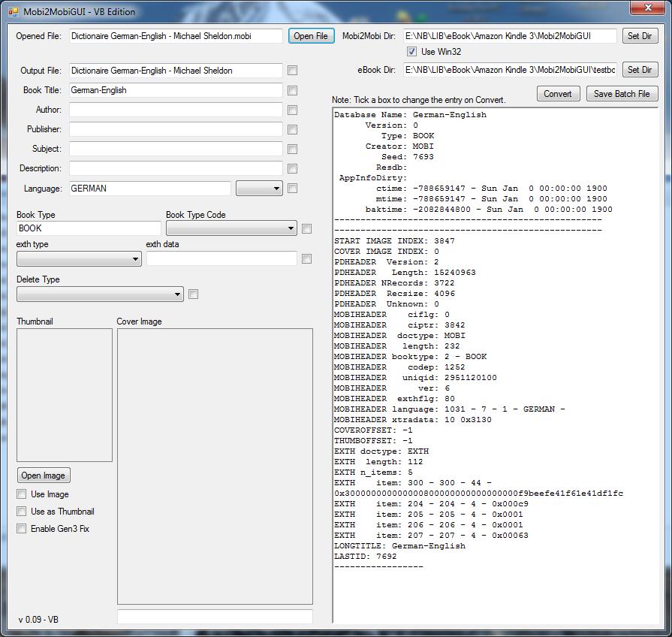This screenshot has width=672, height=637.
Task: Click the Cover Image preview area
Action: pyautogui.click(x=215, y=466)
